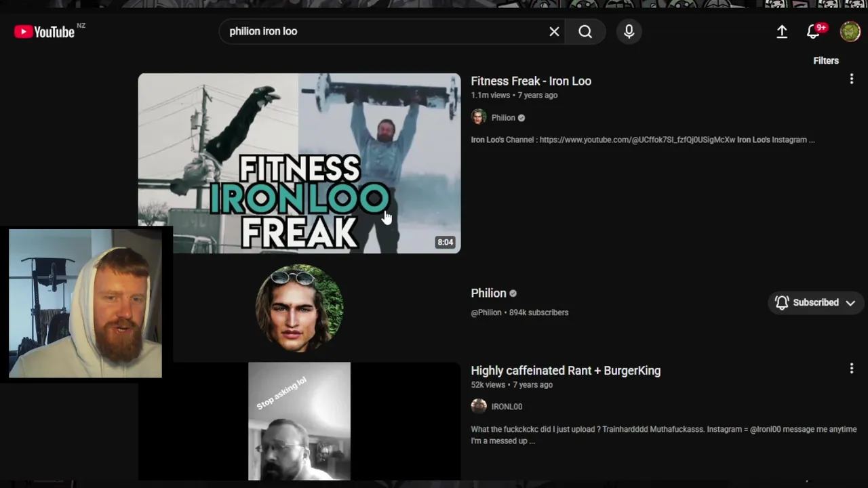Play the Fitness Freak Iron Loo thumbnail
This screenshot has height=488, width=868.
point(299,163)
